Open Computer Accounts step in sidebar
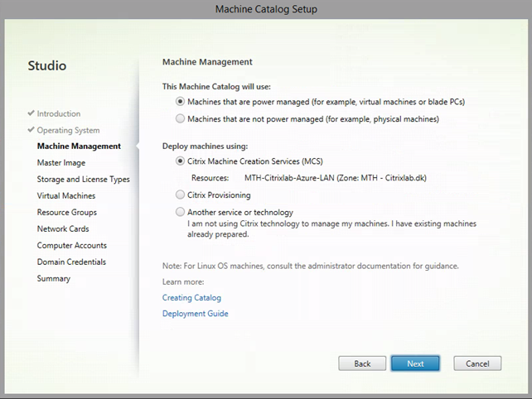 point(71,245)
